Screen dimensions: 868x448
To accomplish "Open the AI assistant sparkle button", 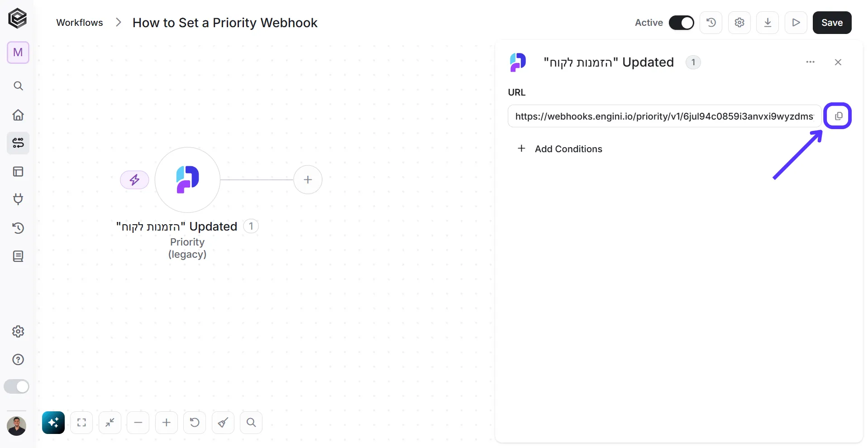I will click(53, 423).
